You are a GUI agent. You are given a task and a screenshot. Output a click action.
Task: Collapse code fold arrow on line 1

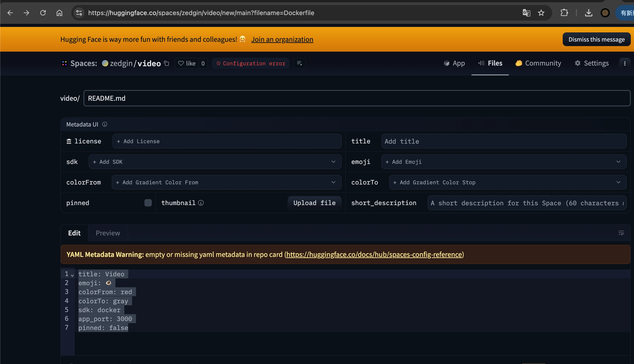[x=72, y=275]
